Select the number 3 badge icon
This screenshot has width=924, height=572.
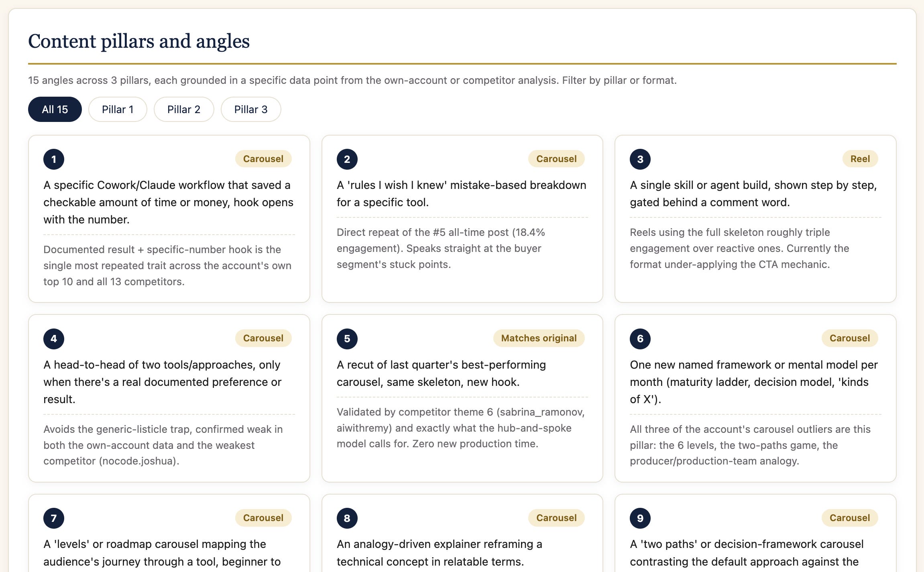pos(640,159)
